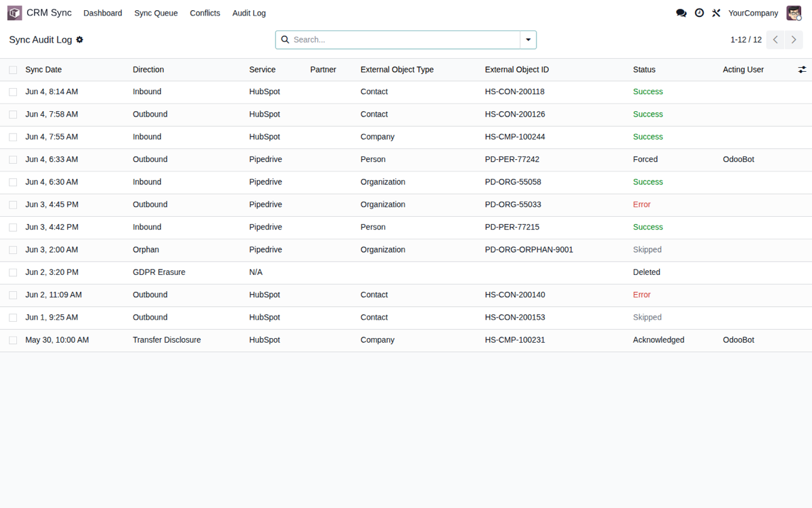Click the CRM Sync app logo icon

(x=15, y=13)
